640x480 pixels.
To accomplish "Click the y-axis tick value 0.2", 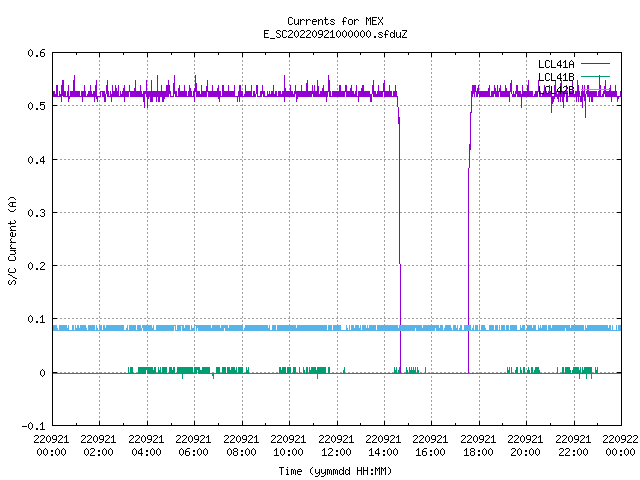I will pyautogui.click(x=36, y=266).
